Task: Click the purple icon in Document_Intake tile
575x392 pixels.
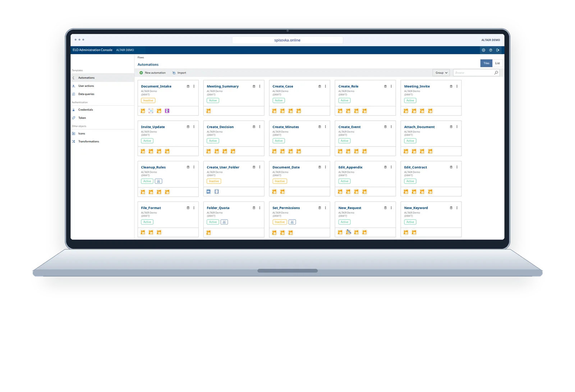Action: click(167, 111)
